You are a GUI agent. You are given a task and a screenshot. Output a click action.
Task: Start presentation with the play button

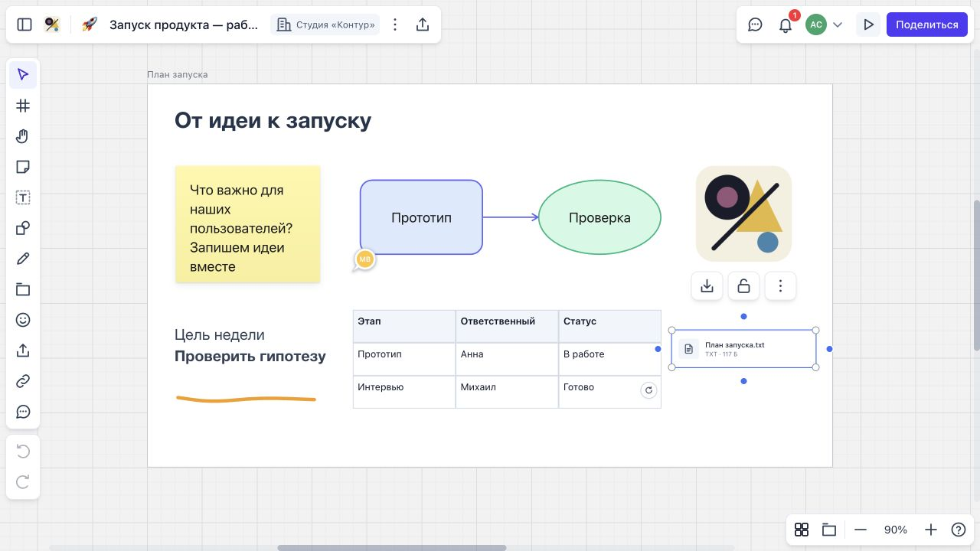point(868,24)
